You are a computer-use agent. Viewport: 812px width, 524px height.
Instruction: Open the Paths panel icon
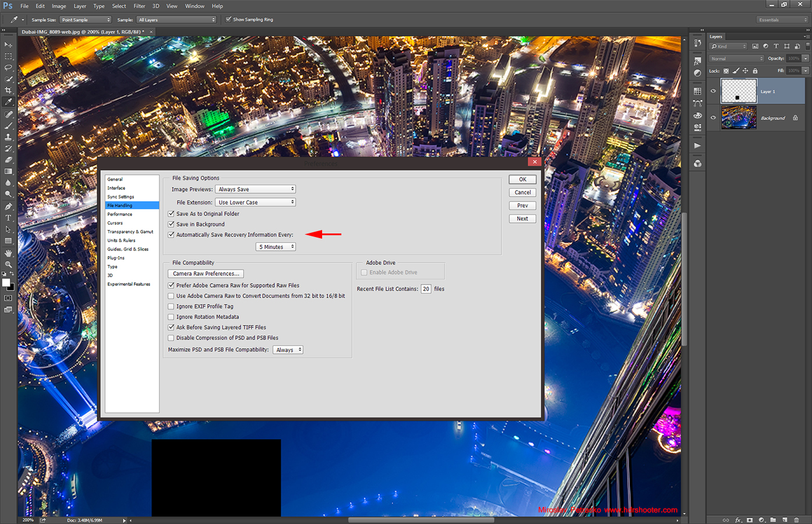pyautogui.click(x=697, y=103)
